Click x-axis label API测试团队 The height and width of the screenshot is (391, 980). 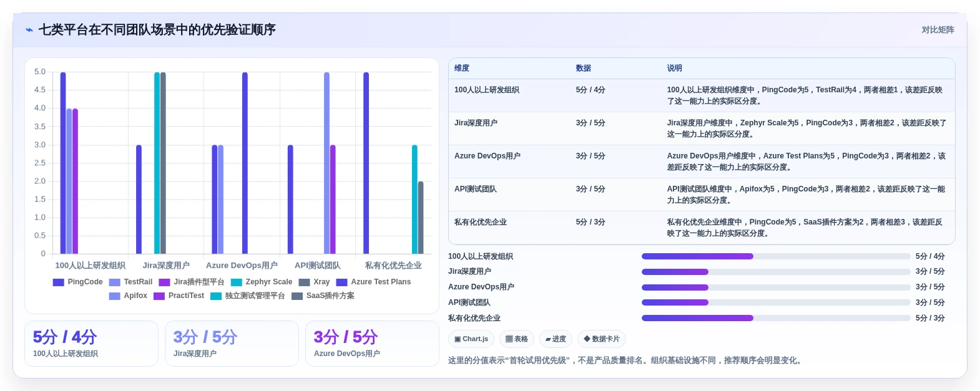pos(318,266)
